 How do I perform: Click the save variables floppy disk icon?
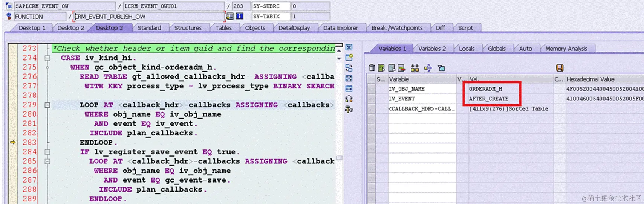pyautogui.click(x=560, y=68)
